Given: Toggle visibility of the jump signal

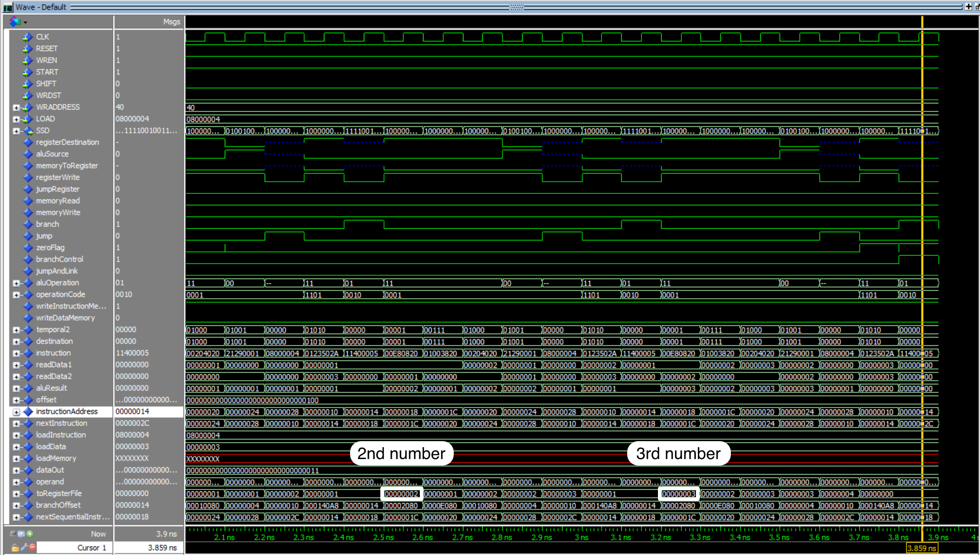Looking at the screenshot, I should (43, 235).
